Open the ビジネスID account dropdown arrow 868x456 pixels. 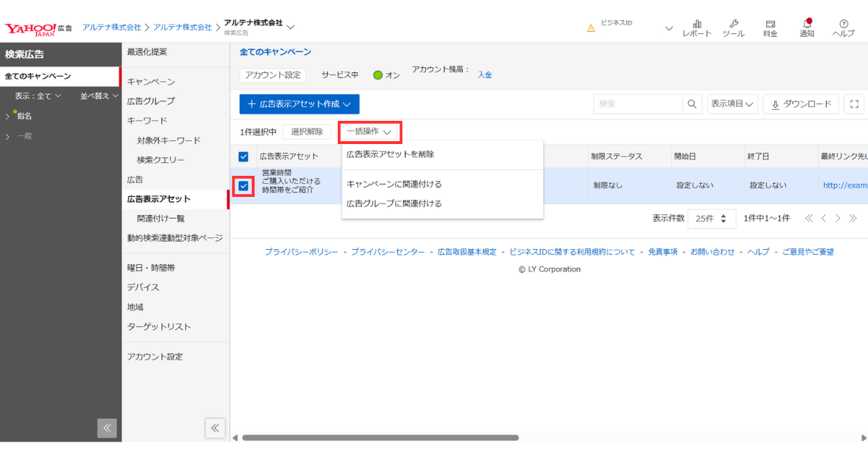[x=668, y=29]
